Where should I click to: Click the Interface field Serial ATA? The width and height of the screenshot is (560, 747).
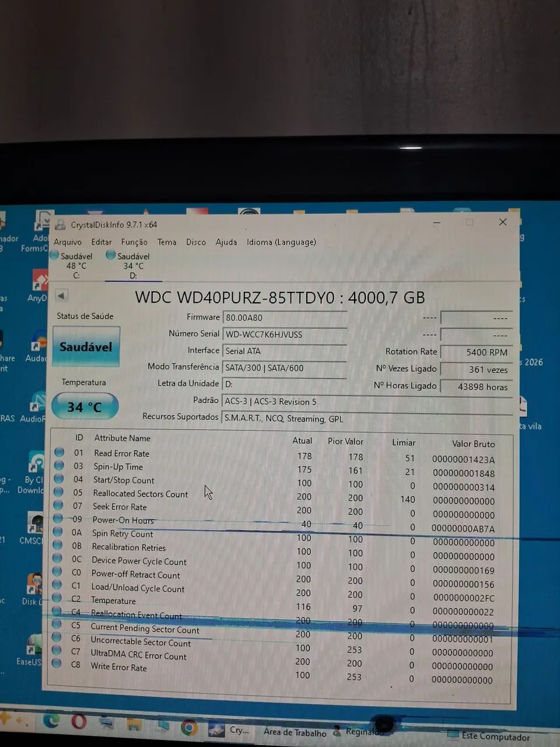(285, 351)
